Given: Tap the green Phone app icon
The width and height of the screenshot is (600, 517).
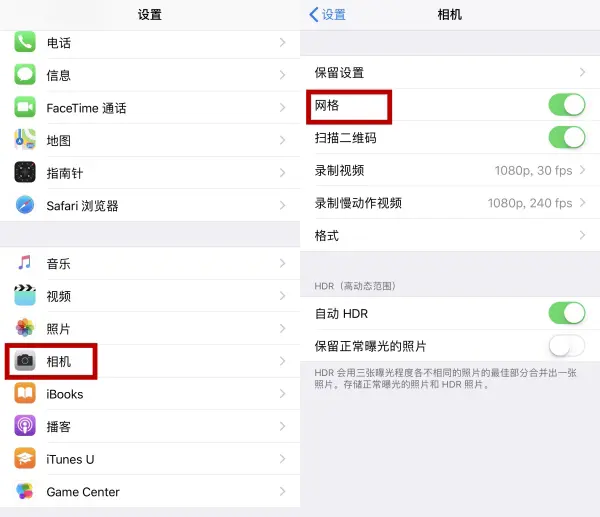Looking at the screenshot, I should pos(25,41).
